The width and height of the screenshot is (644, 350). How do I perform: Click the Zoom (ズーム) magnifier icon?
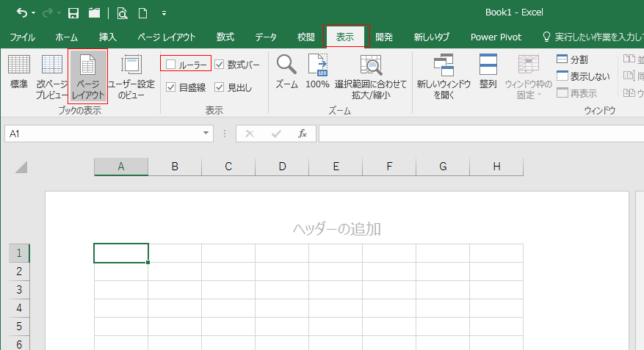286,73
